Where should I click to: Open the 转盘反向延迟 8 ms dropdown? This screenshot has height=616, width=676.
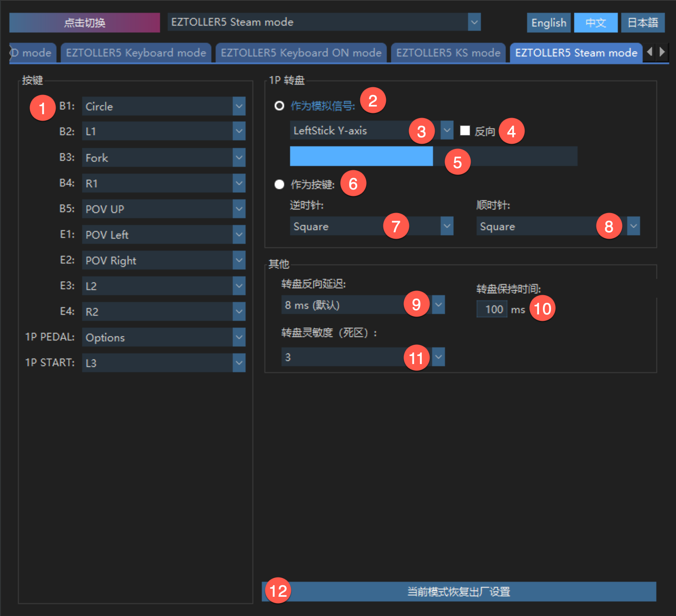(x=363, y=305)
